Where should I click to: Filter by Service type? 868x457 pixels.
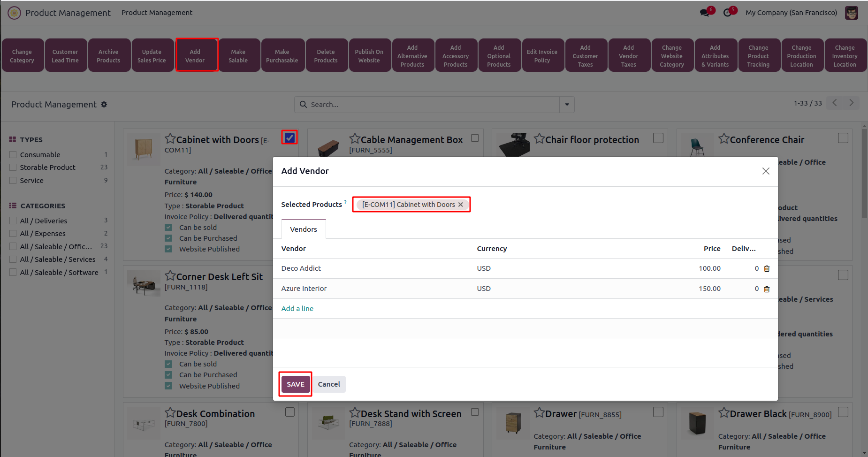coord(13,181)
